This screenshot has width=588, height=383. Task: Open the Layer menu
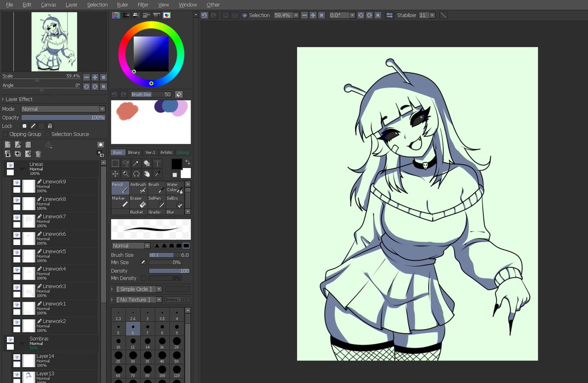point(72,4)
